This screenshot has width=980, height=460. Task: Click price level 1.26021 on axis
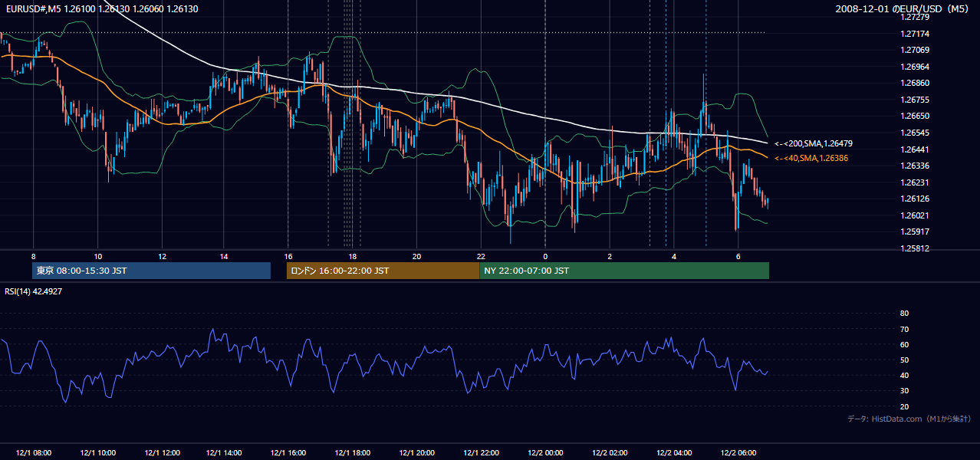[915, 215]
